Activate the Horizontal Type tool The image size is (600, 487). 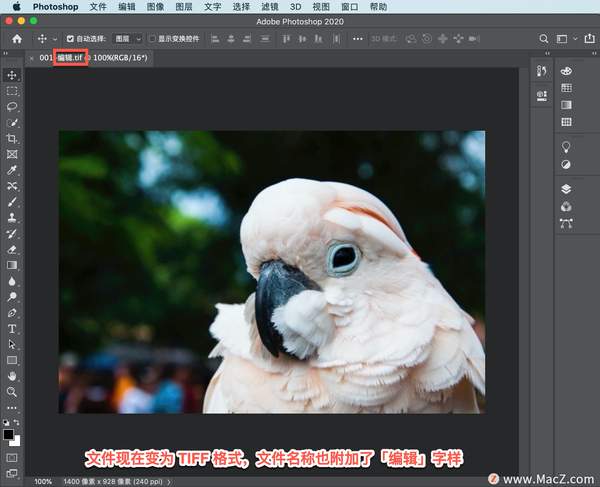(12, 328)
